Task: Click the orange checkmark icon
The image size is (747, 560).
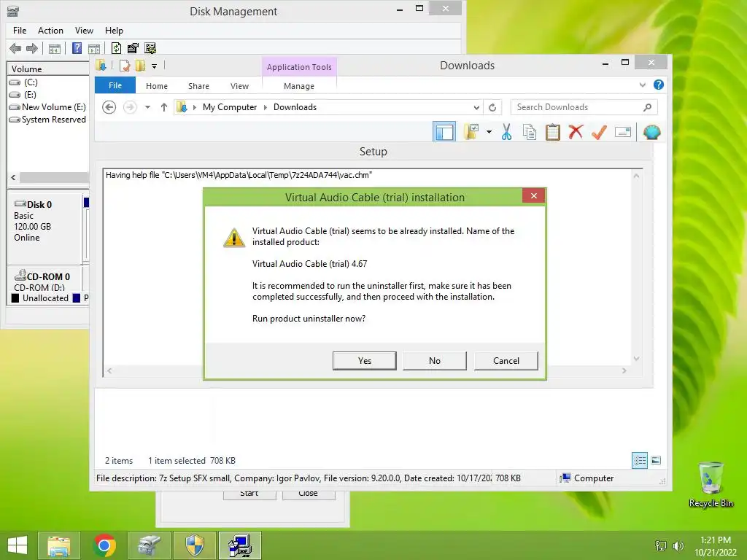Action: click(600, 132)
